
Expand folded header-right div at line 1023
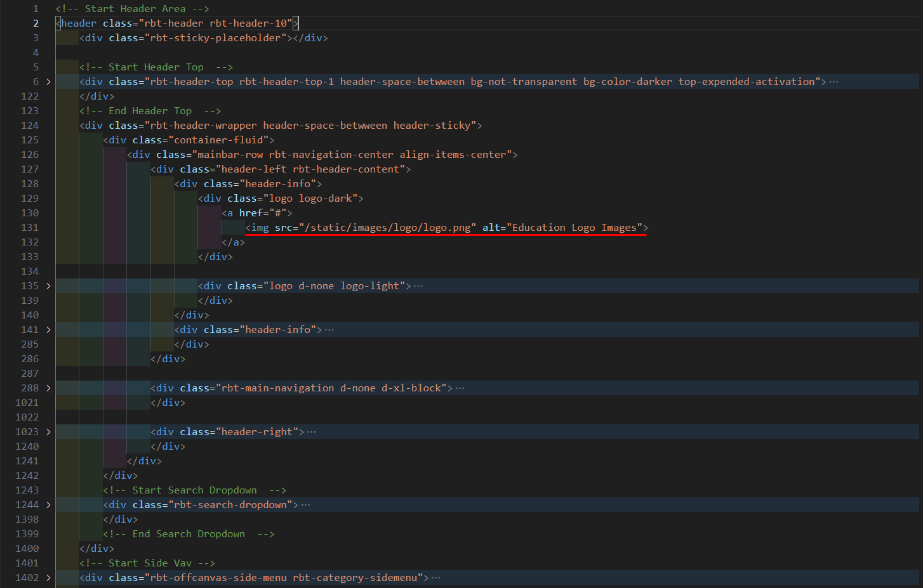tap(48, 432)
